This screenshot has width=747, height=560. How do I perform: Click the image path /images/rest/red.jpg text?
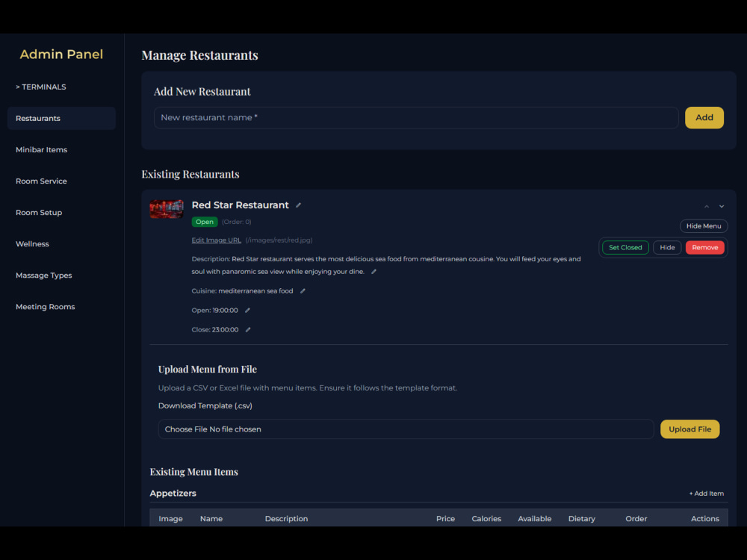[279, 240]
